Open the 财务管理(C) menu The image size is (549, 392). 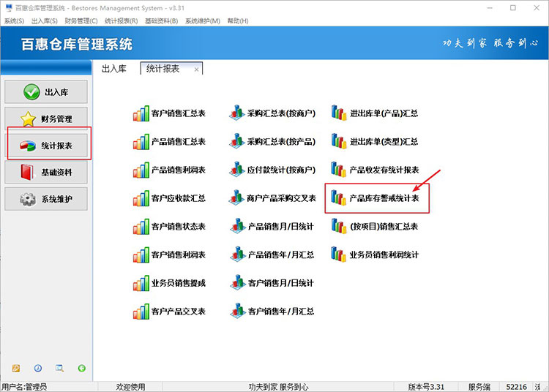[81, 21]
